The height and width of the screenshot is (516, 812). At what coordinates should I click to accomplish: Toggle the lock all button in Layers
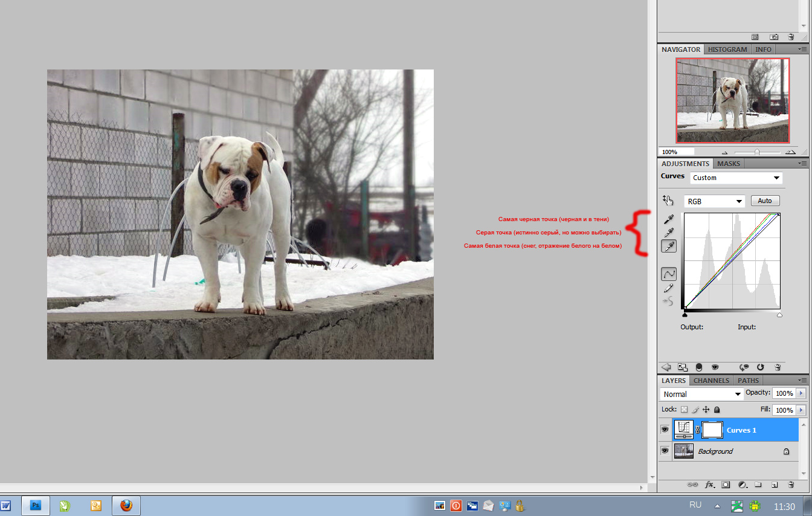coord(717,410)
